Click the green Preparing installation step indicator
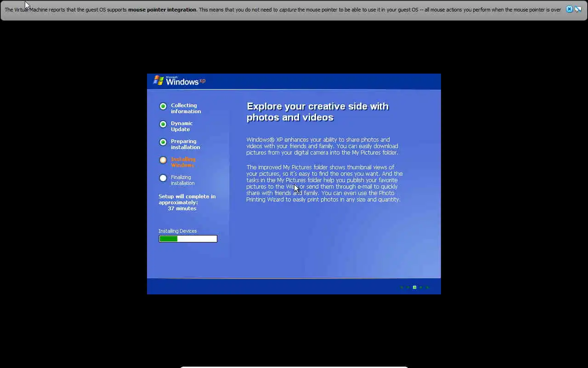Image resolution: width=588 pixels, height=368 pixels. pos(163,142)
